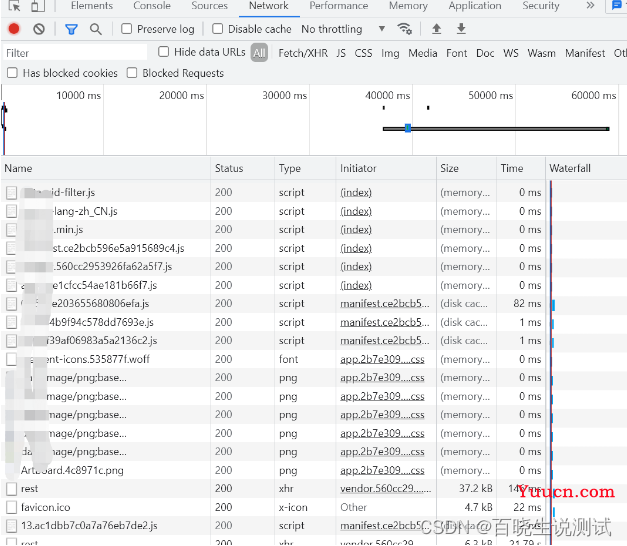Select request 13.ac1dbb7c0a7a76eb7de2.js
The width and height of the screenshot is (627, 546).
(89, 526)
